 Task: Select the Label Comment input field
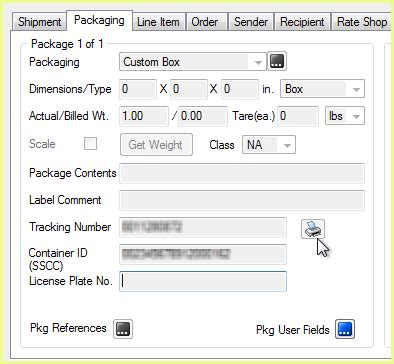242,200
